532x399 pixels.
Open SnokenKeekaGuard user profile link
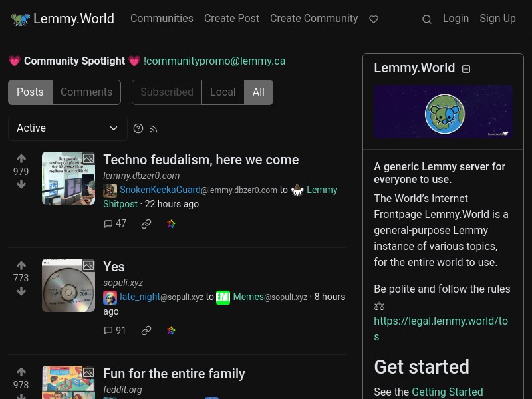[160, 190]
